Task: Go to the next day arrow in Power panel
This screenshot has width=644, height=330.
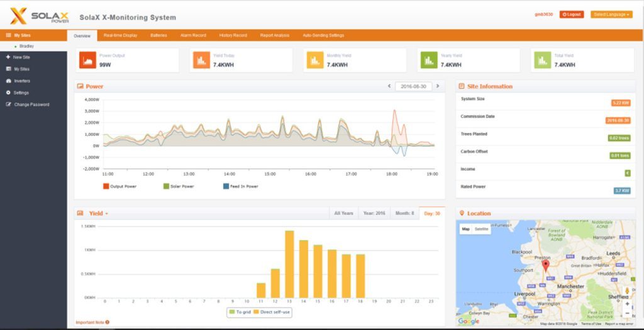Action: click(438, 86)
